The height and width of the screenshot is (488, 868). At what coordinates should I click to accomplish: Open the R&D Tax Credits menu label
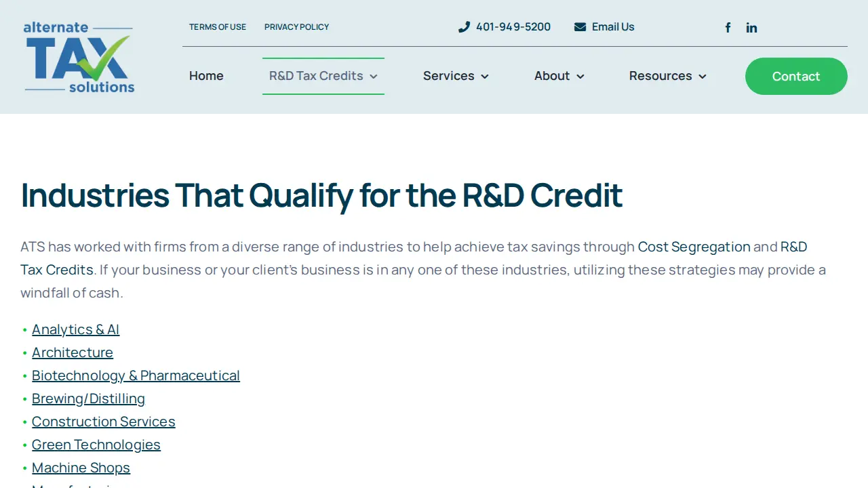[316, 76]
